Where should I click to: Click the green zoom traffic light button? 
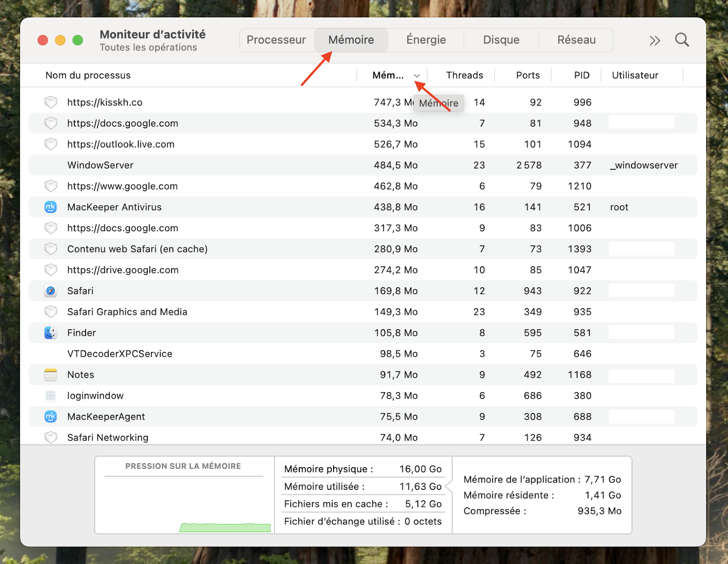[77, 40]
